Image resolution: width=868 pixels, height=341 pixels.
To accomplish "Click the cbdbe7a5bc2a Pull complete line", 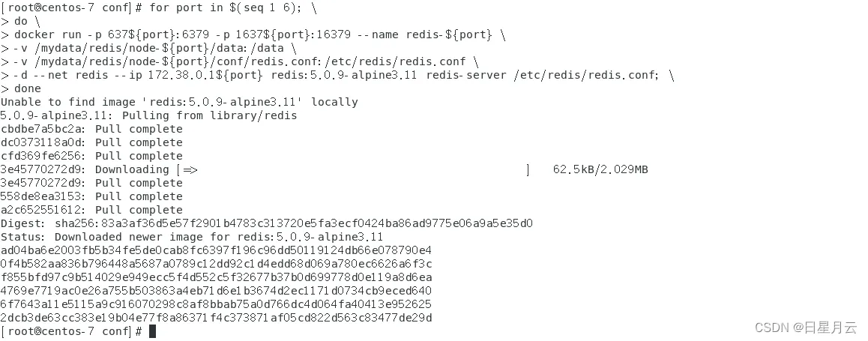I will (x=91, y=129).
